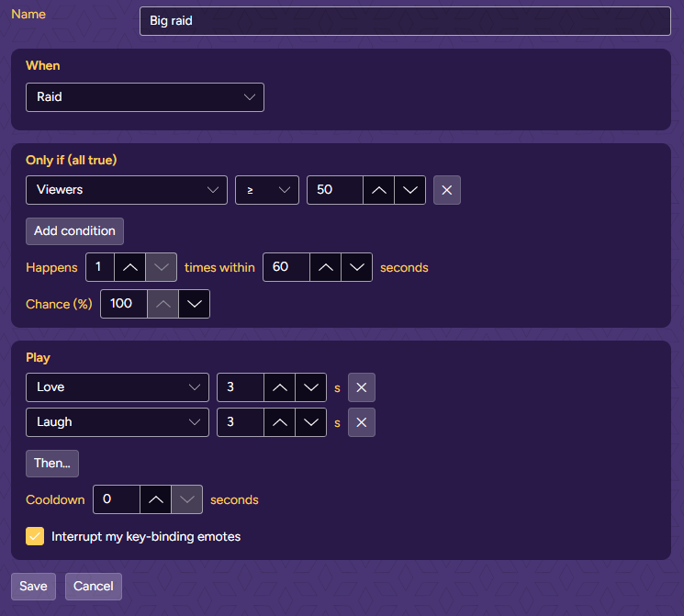Increase the Love emote duration seconds

tap(280, 387)
